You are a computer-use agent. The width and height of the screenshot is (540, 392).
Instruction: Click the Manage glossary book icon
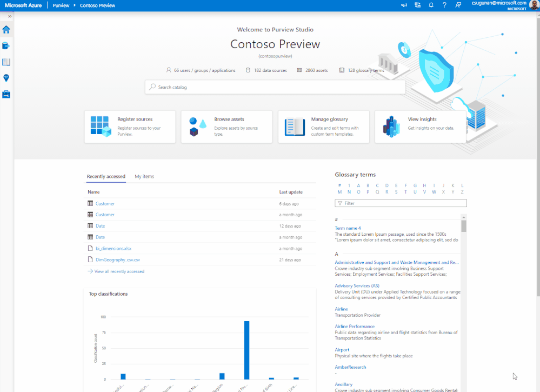[x=295, y=127]
